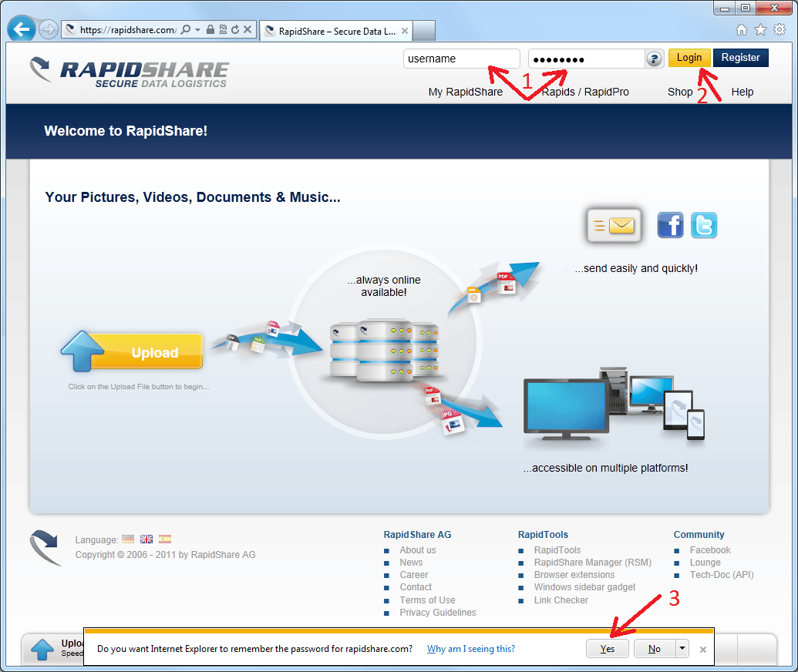
Task: Open the Shop menu item
Action: click(x=680, y=92)
